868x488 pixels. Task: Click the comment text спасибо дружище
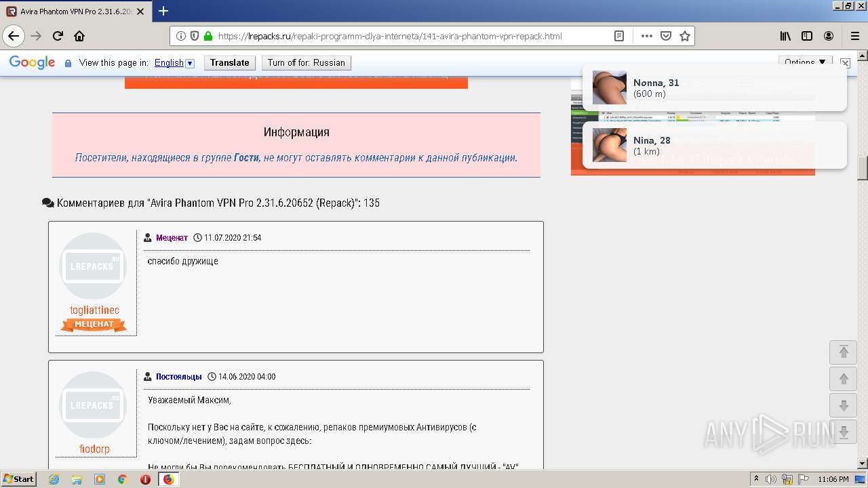(183, 262)
